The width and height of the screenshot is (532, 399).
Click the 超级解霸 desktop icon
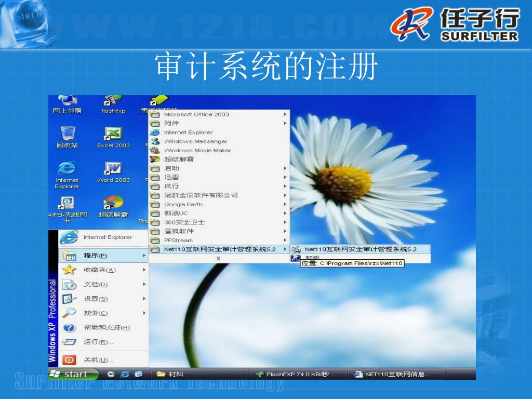point(113,203)
